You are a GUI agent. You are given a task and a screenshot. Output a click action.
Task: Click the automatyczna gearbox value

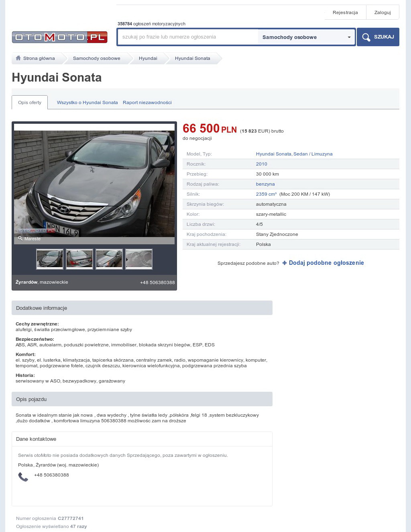[271, 204]
